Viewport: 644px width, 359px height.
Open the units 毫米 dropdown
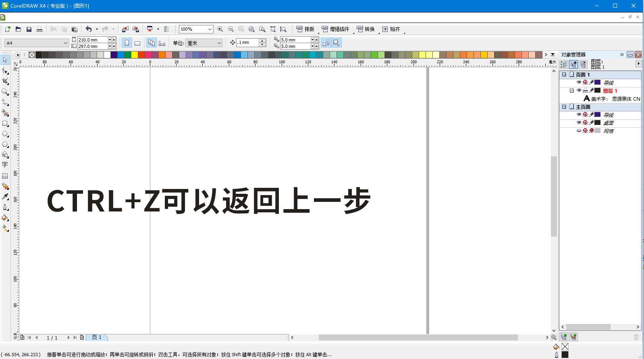[219, 43]
